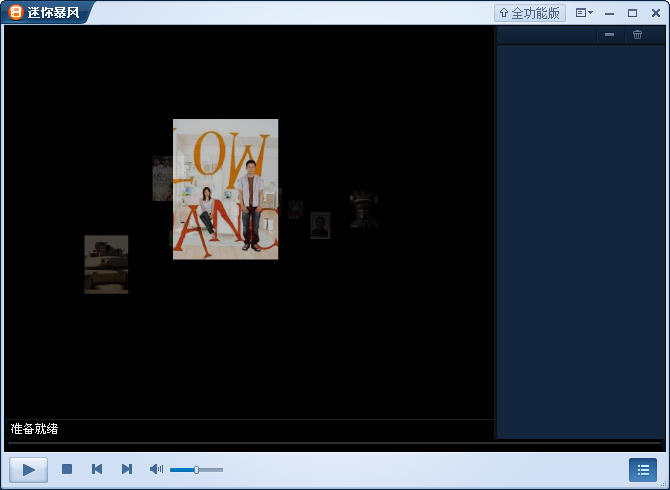Clear playlist with the trash icon
The width and height of the screenshot is (670, 490).
click(638, 35)
